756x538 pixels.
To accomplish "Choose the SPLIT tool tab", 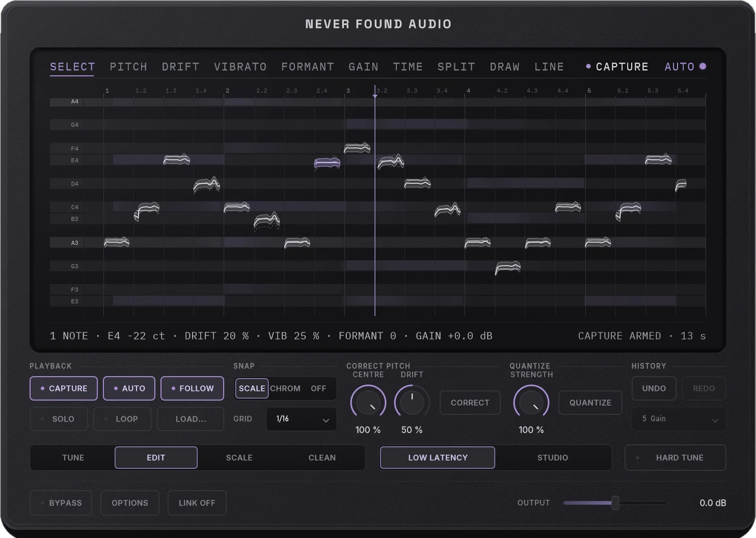I will (x=456, y=67).
